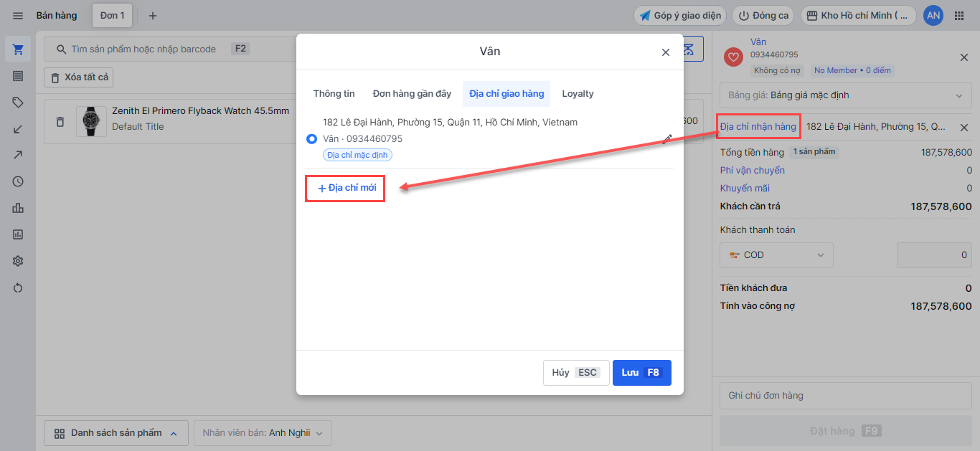The height and width of the screenshot is (451, 980).
Task: Open the incoming arrow sidebar icon
Action: [x=18, y=129]
